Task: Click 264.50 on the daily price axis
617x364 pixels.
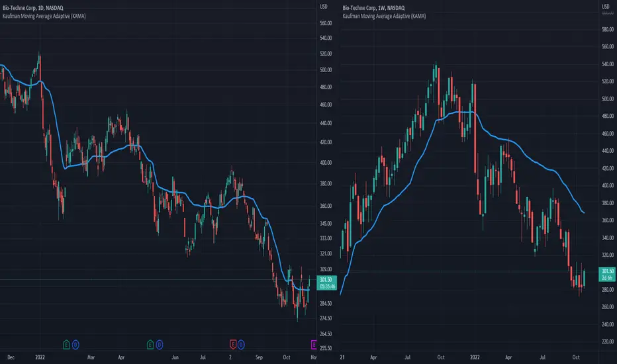Action: 326,334
